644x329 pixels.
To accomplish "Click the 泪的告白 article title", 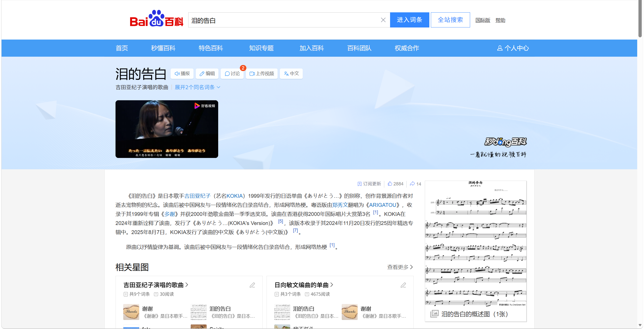I will [141, 74].
